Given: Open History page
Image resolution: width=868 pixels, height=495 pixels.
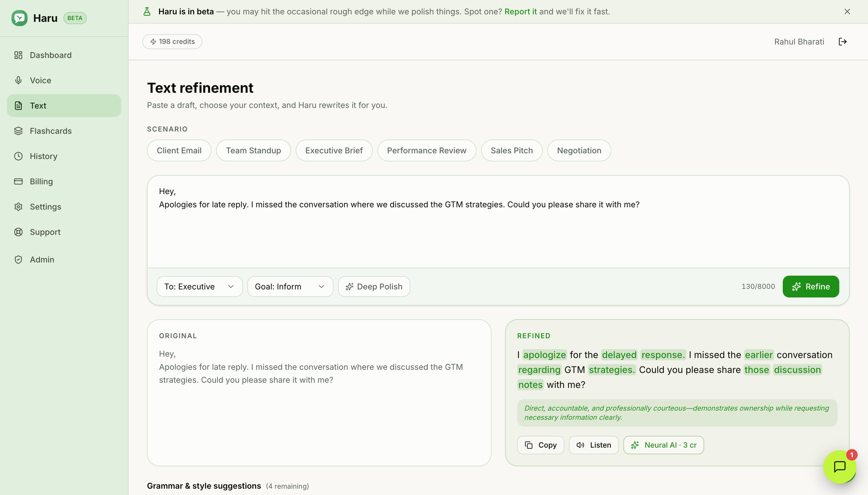Looking at the screenshot, I should tap(64, 156).
